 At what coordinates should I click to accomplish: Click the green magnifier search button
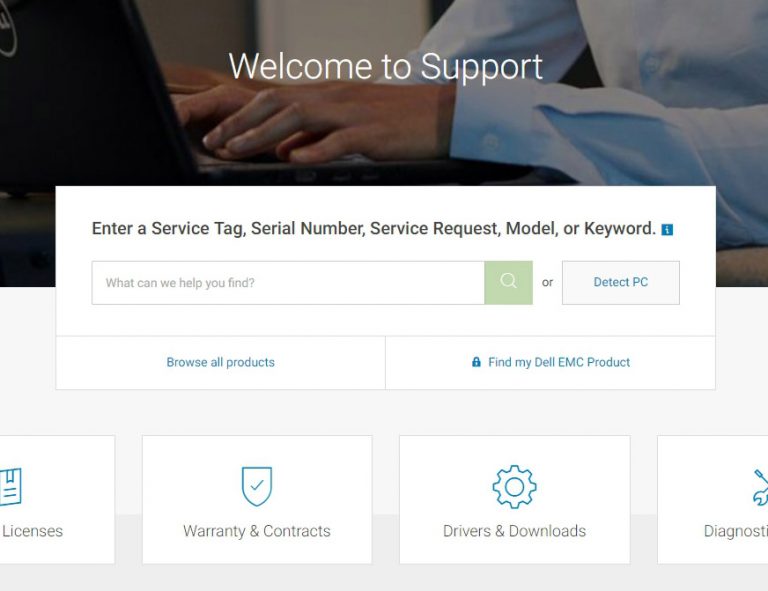click(x=508, y=283)
